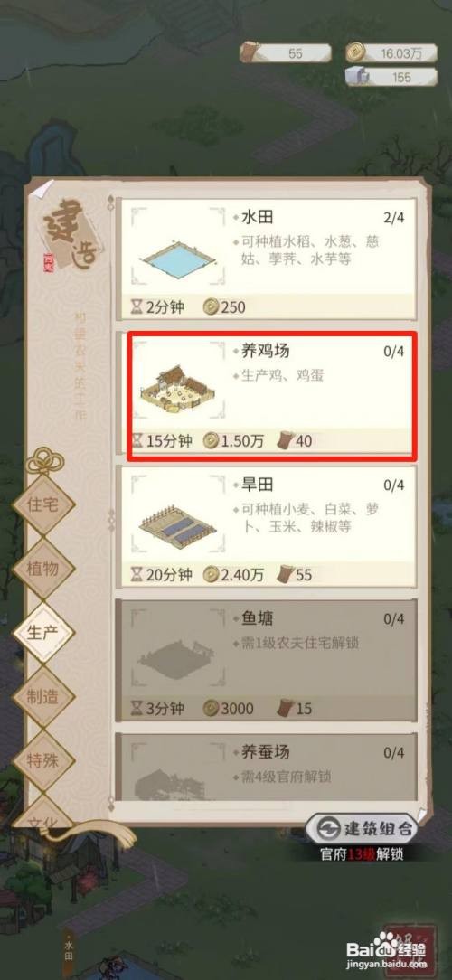Image resolution: width=452 pixels, height=980 pixels.
Task: Tap the wood cost icon for 旱田
Action: tap(287, 574)
